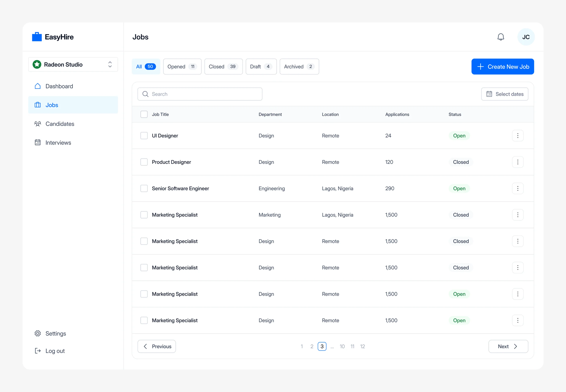Viewport: 566px width, 392px height.
Task: Check the Senior Software Engineer row checkbox
Action: click(x=144, y=188)
